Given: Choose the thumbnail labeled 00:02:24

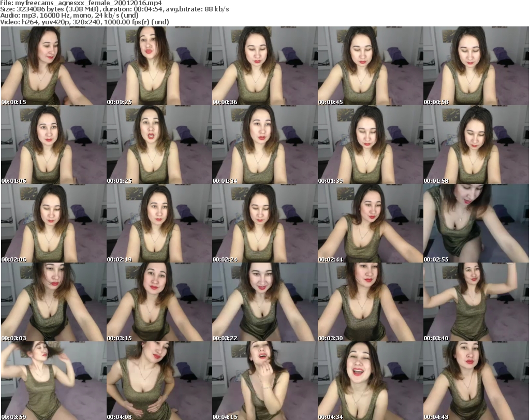Looking at the screenshot, I should (x=264, y=224).
